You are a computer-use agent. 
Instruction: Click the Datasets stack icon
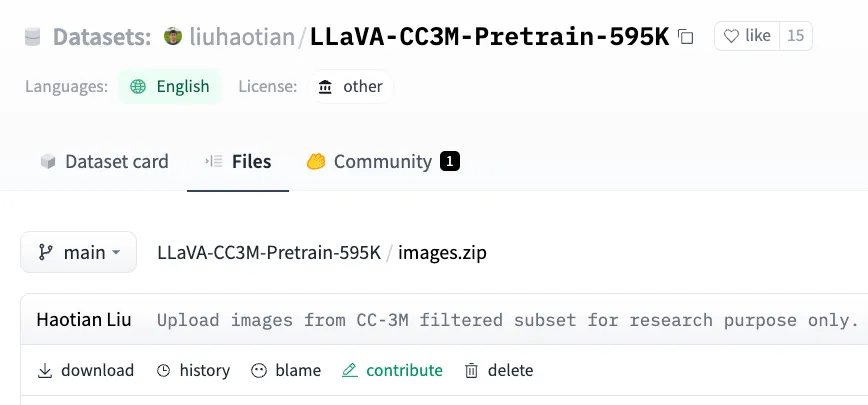point(33,37)
